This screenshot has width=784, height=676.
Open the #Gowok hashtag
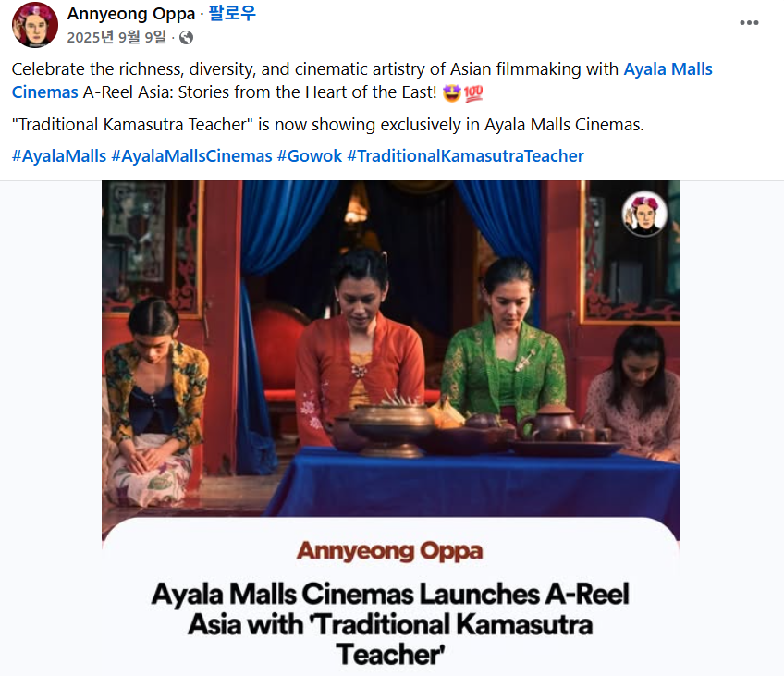(x=310, y=156)
